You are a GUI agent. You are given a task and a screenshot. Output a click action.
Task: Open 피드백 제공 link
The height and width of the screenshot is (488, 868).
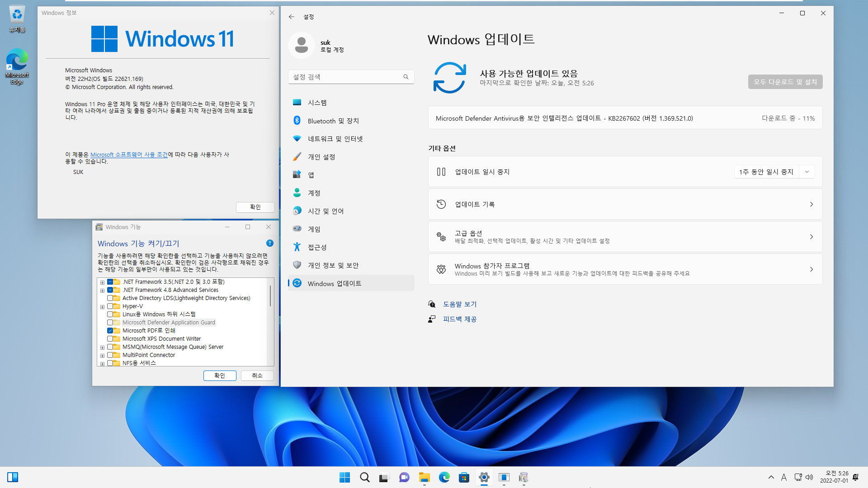pos(460,319)
